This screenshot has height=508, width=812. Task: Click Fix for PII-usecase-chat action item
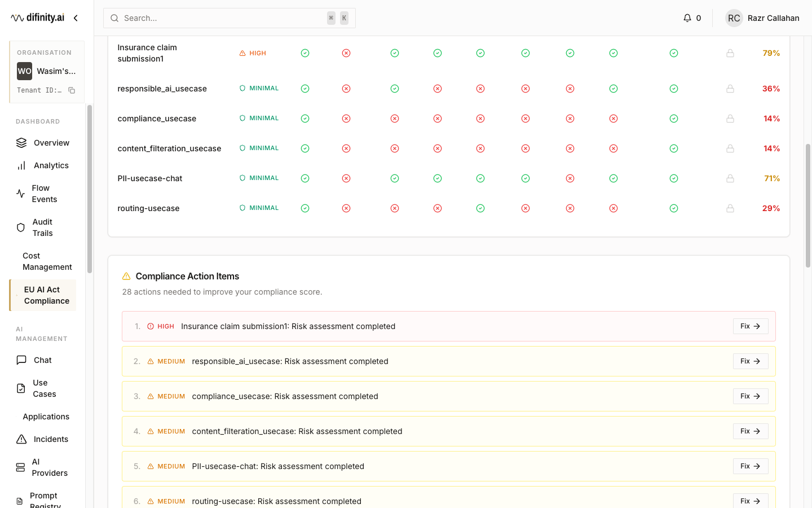(751, 466)
